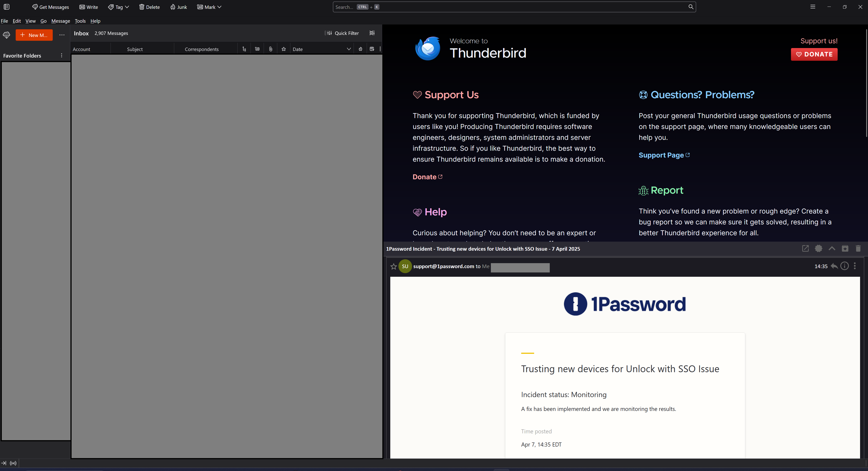Screen dimensions: 868x471
Task: Click the junk status flame column
Action: (x=361, y=49)
